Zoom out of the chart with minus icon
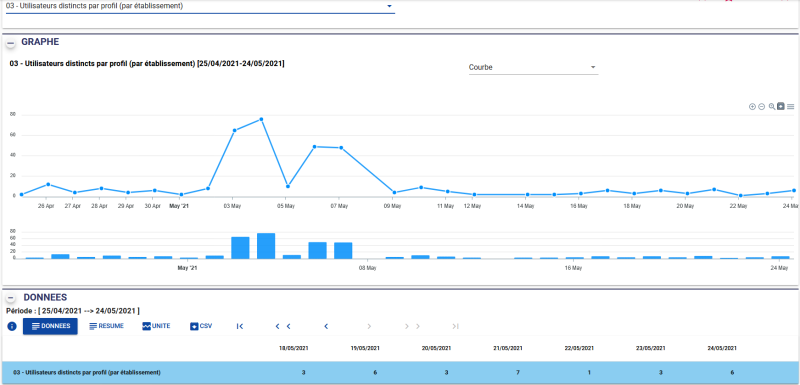 pos(761,107)
